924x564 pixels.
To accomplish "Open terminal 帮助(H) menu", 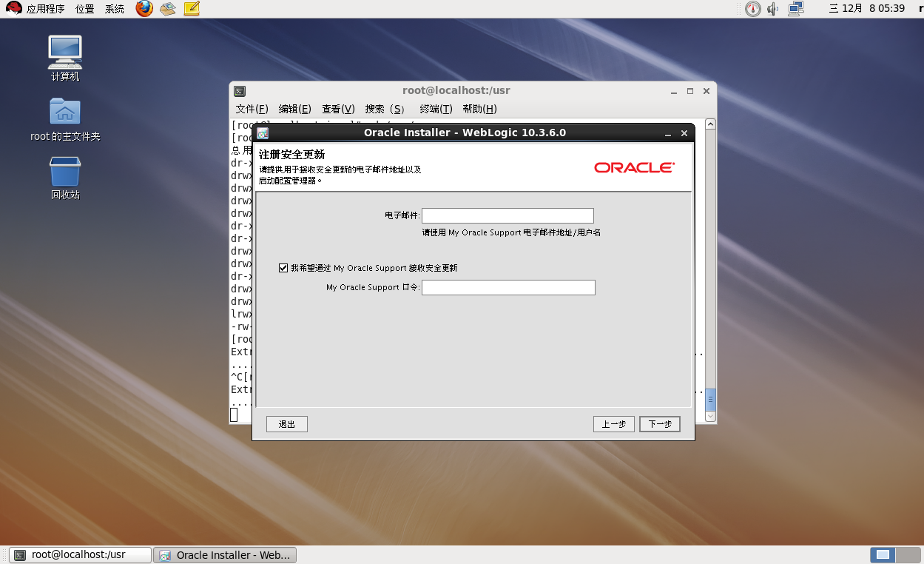I will [479, 109].
